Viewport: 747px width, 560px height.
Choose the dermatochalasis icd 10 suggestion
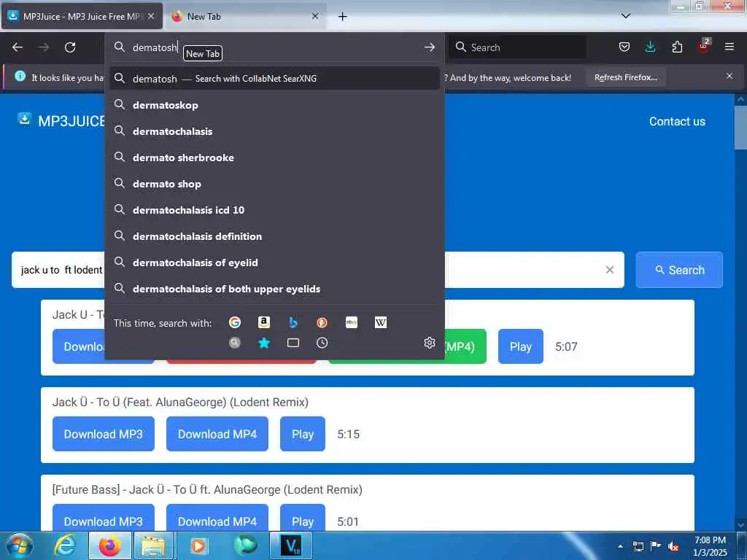(x=275, y=210)
